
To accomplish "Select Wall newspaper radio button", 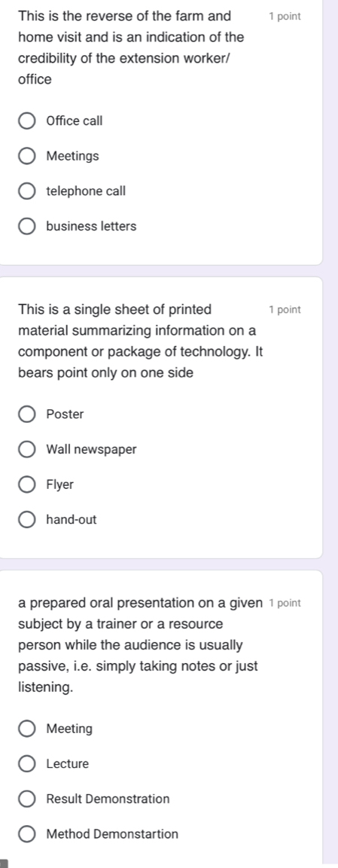I will (x=26, y=450).
